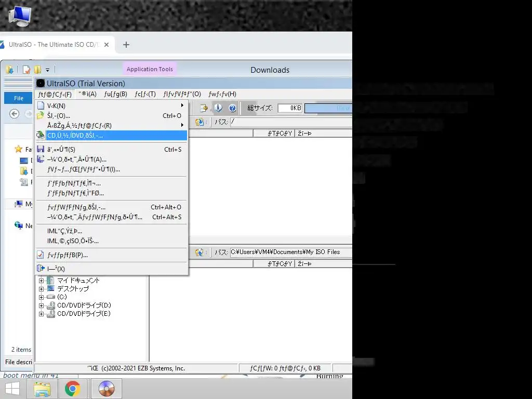Viewport: 532px width, 399px height.
Task: Click the upper pane size column header
Action: click(x=274, y=134)
